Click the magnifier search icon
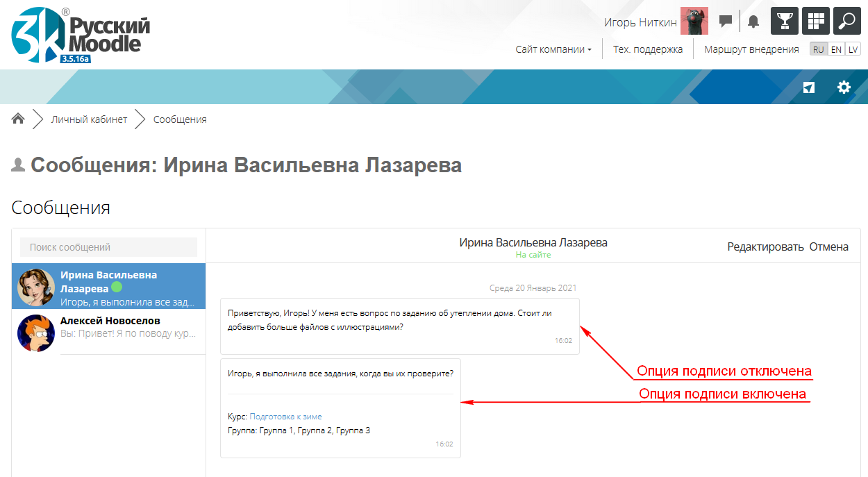The height and width of the screenshot is (477, 868). [x=846, y=21]
